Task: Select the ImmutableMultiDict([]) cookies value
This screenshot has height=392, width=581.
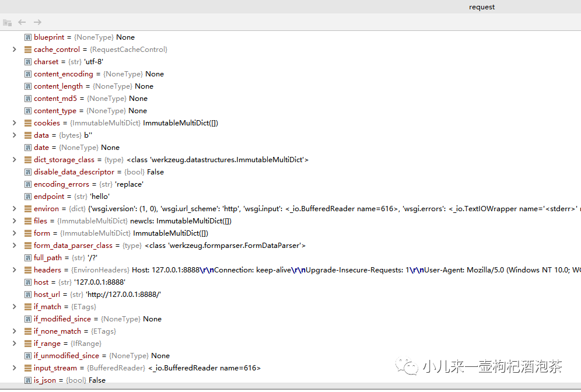Action: click(x=180, y=123)
